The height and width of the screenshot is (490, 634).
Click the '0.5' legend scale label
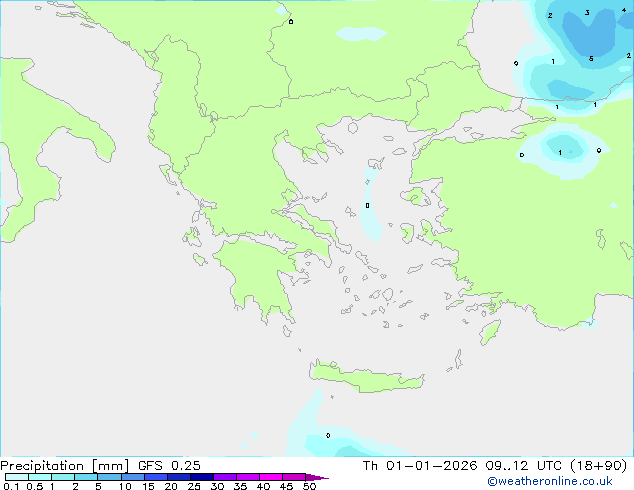pos(35,486)
